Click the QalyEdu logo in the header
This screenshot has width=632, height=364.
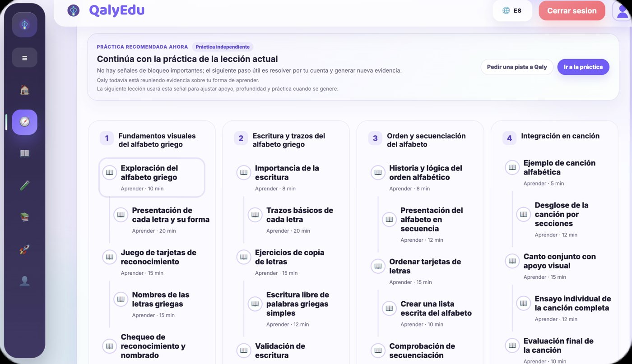pos(106,10)
